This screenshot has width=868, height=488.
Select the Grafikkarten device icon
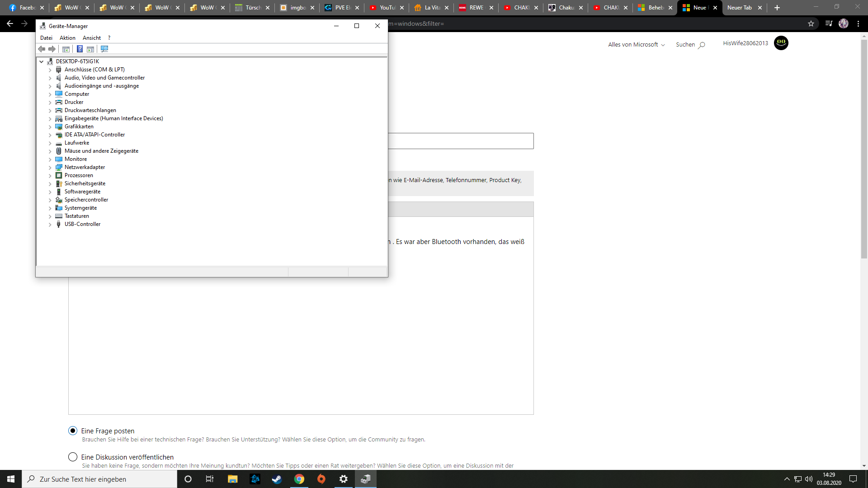click(x=58, y=127)
